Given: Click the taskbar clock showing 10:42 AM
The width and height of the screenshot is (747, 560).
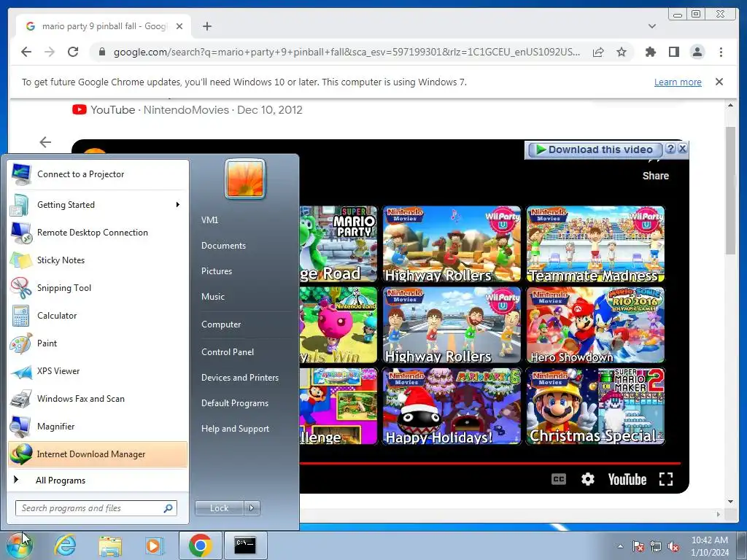Looking at the screenshot, I should [x=710, y=546].
